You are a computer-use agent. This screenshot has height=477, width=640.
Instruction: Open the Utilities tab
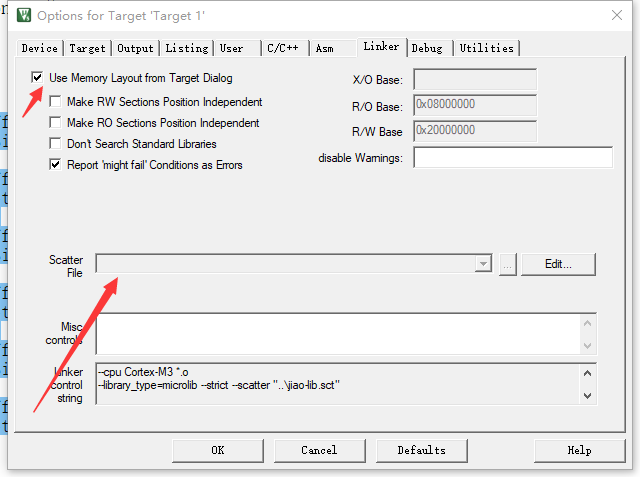(487, 48)
